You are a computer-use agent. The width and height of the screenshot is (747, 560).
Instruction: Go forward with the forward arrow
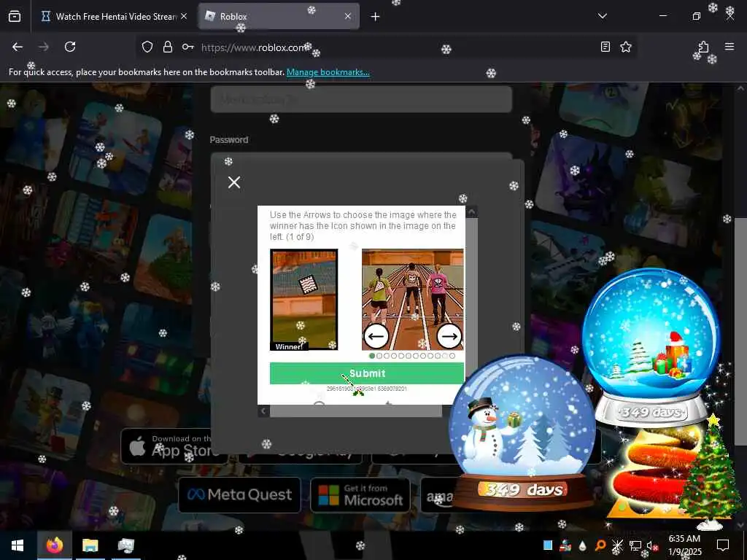pos(43,47)
